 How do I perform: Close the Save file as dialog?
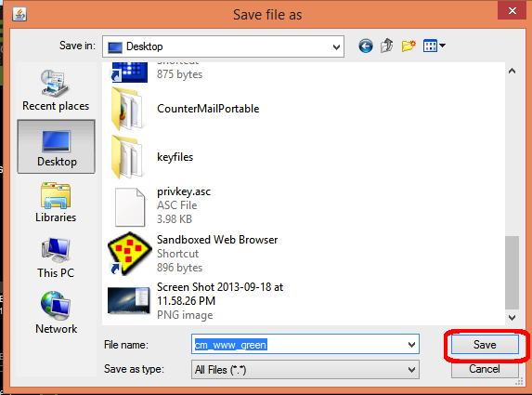512,10
